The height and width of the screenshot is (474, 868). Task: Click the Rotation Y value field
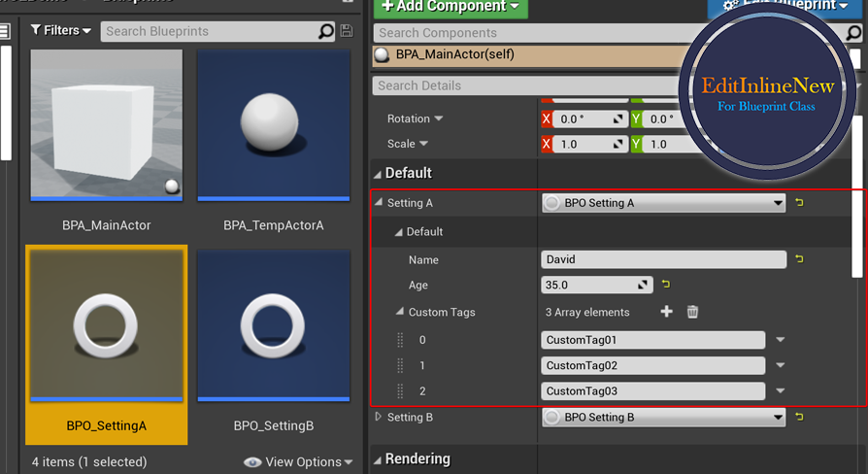663,119
